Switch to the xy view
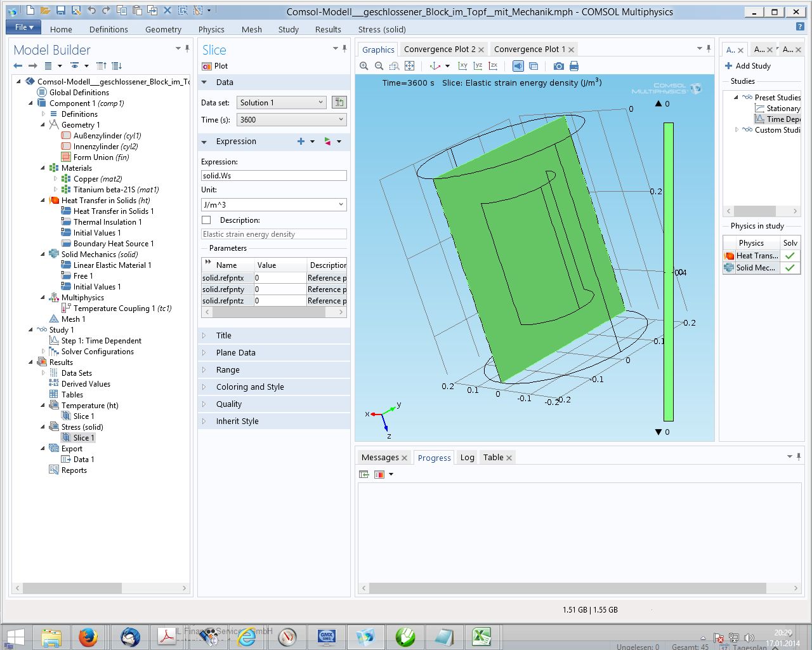 (x=462, y=66)
